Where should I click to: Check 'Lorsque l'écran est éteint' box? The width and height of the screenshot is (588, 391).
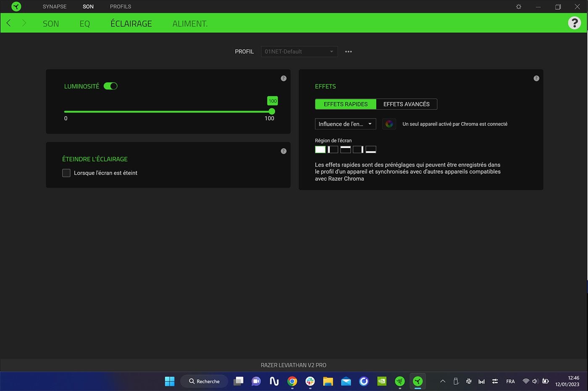coord(66,173)
